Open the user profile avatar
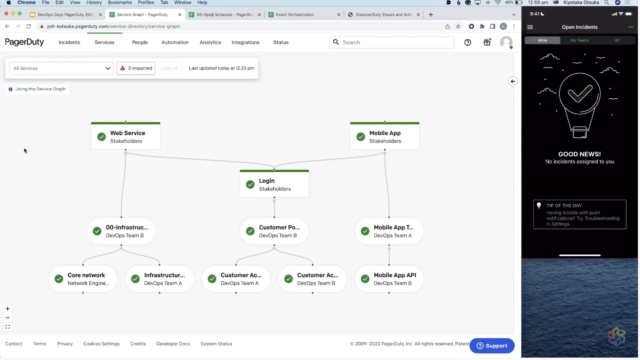 click(x=506, y=42)
